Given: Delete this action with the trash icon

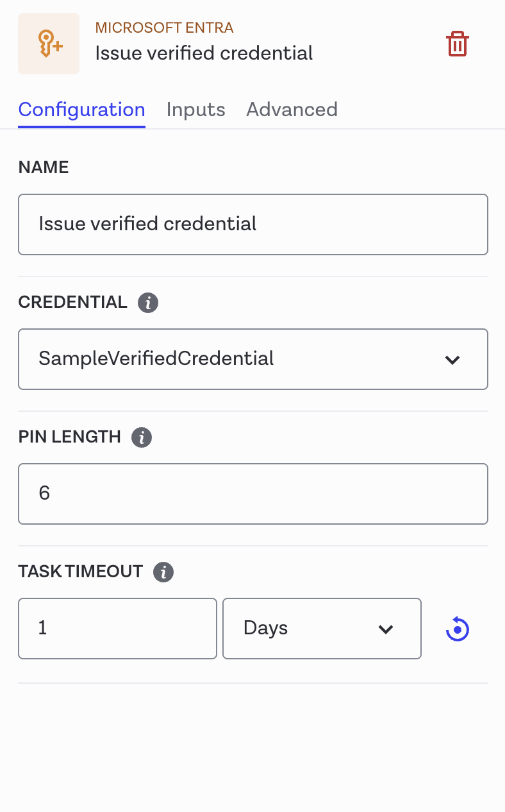Looking at the screenshot, I should [x=457, y=44].
